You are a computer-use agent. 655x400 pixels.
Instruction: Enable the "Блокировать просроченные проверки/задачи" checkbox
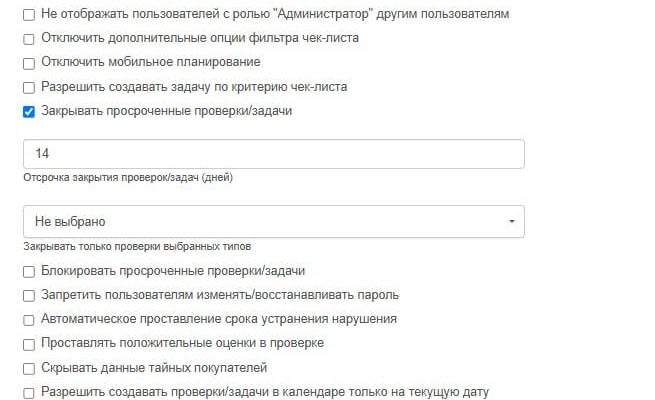tap(29, 271)
